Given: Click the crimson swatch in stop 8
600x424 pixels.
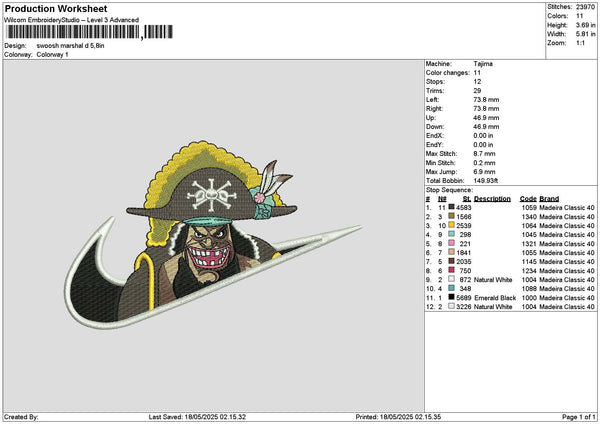Looking at the screenshot, I should [452, 270].
